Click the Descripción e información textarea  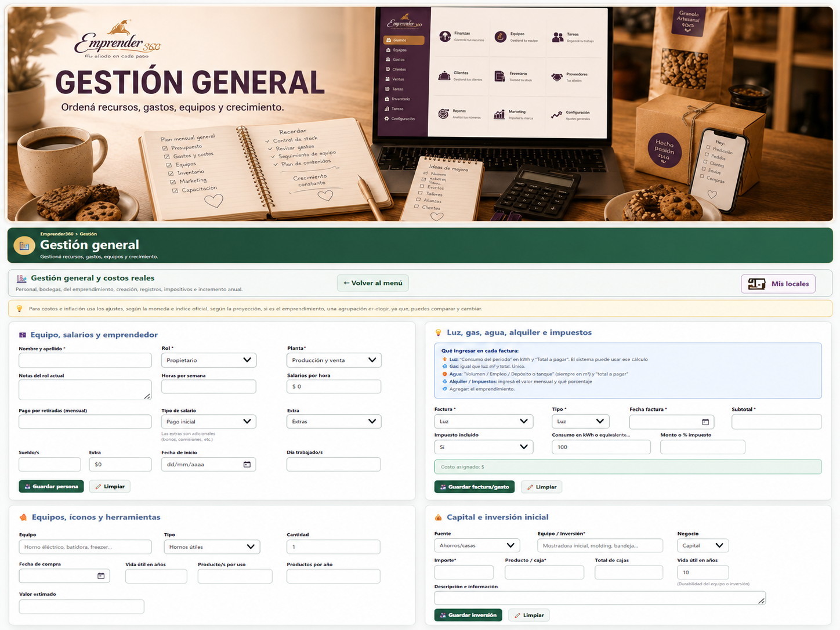[600, 598]
